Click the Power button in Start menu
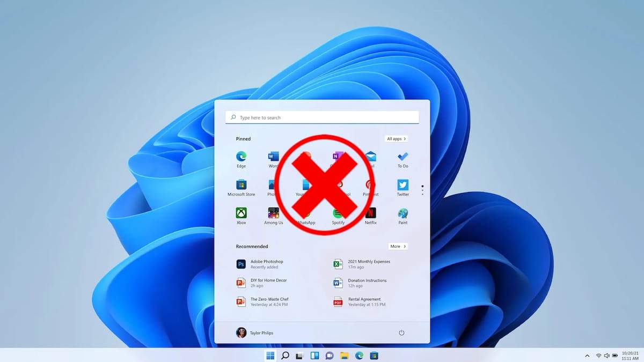 [401, 333]
